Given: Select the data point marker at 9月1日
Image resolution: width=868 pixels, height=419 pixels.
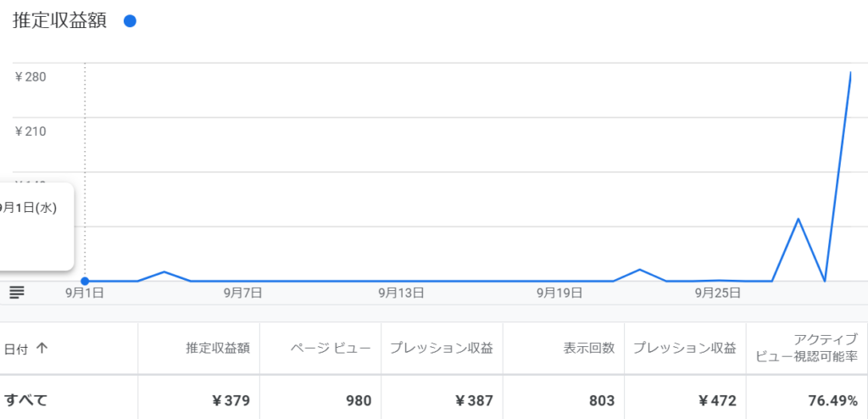Looking at the screenshot, I should point(85,281).
